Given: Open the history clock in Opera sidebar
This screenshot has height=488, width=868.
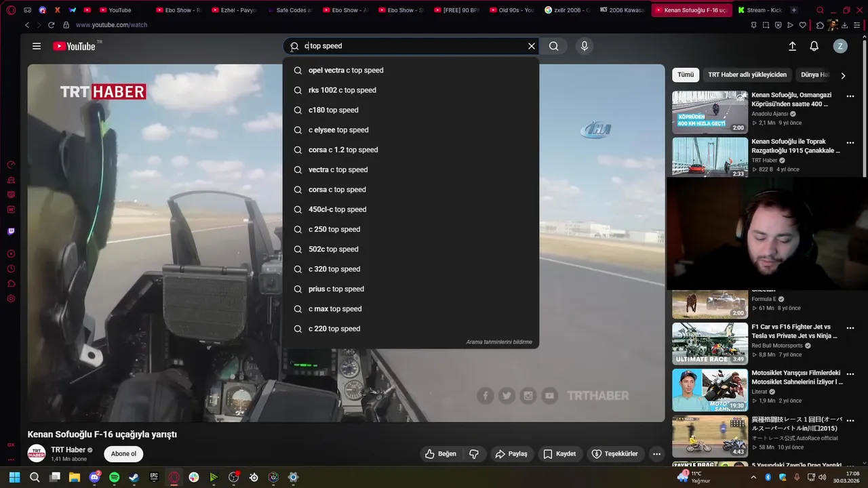Looking at the screenshot, I should click(x=11, y=269).
